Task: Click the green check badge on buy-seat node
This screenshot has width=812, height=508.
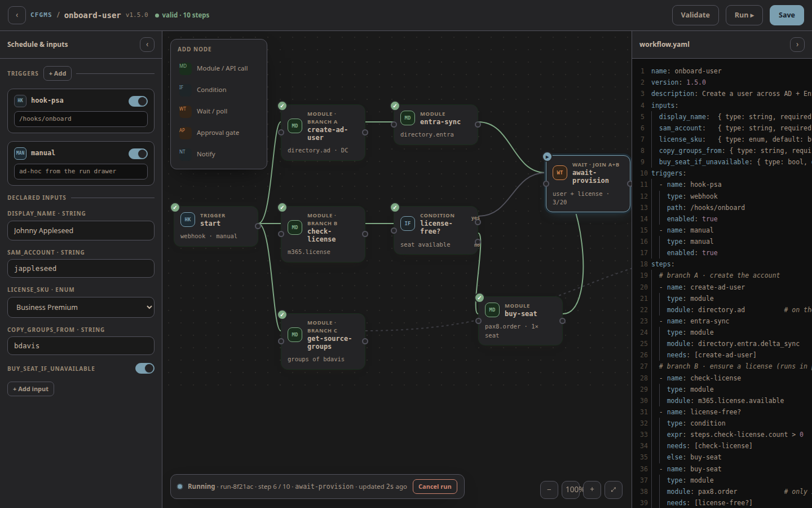Action: 480,298
